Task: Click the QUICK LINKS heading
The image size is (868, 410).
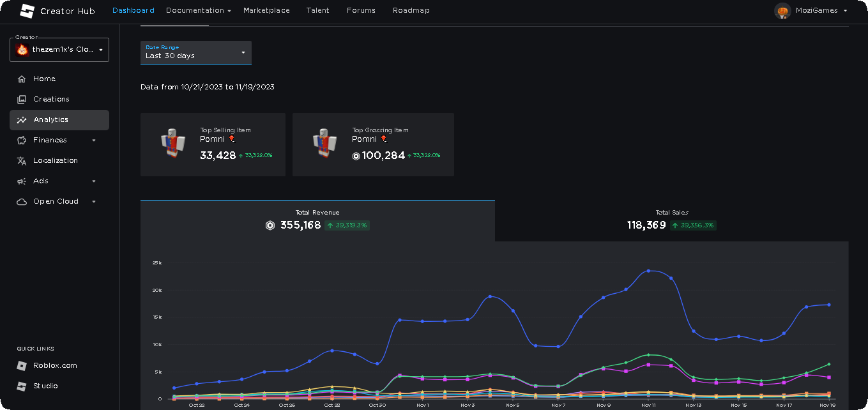Action: 36,349
